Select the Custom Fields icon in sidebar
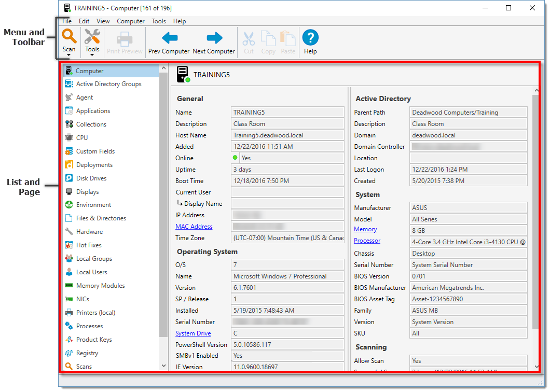Screen dimensions: 550x392 click(x=69, y=151)
